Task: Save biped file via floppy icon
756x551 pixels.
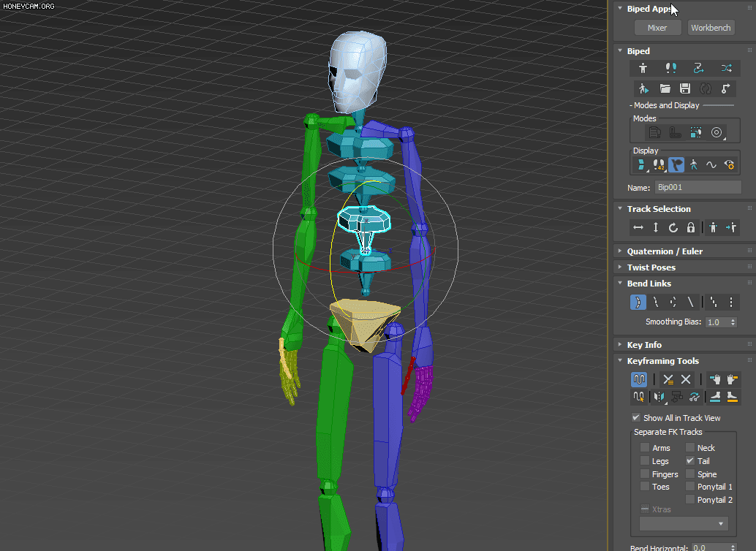Action: [x=685, y=88]
